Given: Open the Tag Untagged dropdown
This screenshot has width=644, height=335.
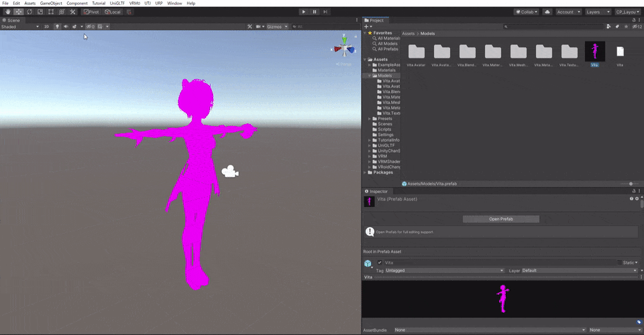Looking at the screenshot, I should coord(444,271).
